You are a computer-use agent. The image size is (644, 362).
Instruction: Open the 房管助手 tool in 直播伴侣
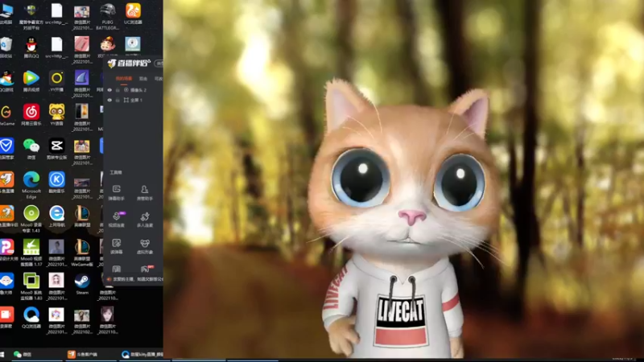(145, 192)
